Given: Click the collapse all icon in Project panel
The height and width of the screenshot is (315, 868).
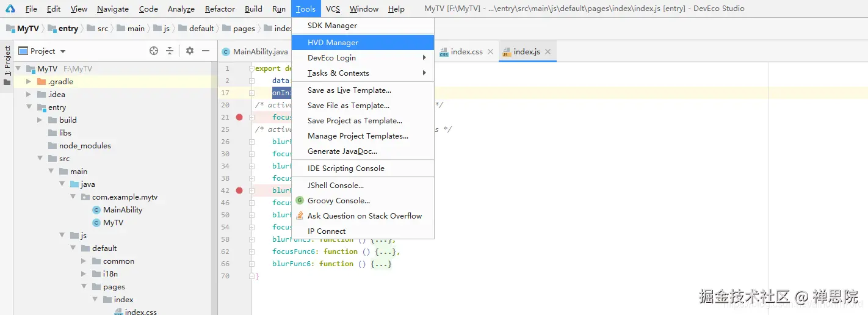Looking at the screenshot, I should click(170, 51).
